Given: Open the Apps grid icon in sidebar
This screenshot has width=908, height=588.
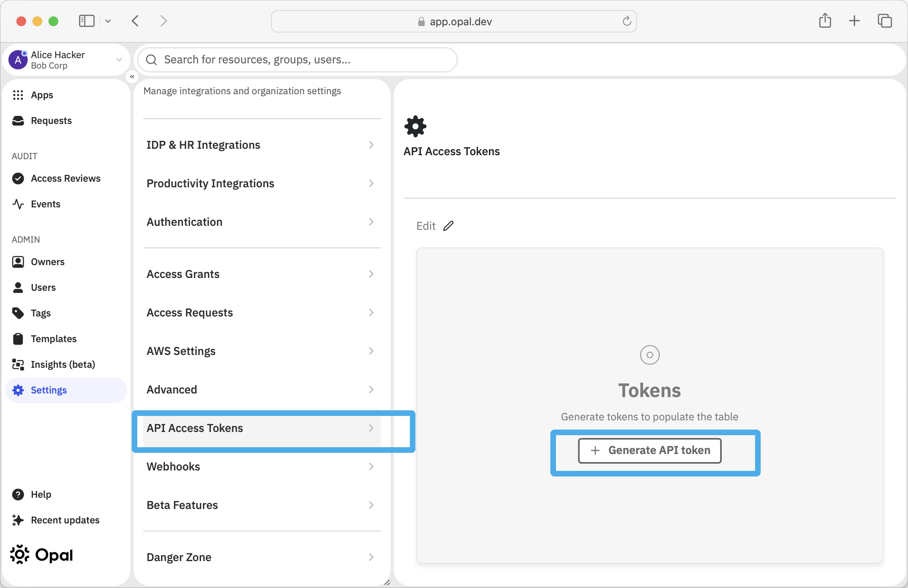Looking at the screenshot, I should coord(18,95).
